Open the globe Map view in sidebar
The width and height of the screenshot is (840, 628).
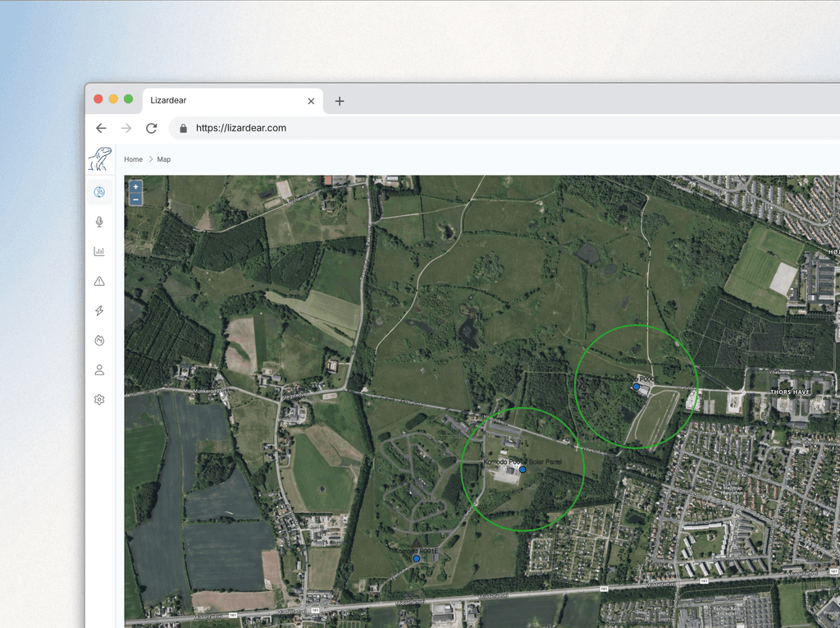pos(99,192)
